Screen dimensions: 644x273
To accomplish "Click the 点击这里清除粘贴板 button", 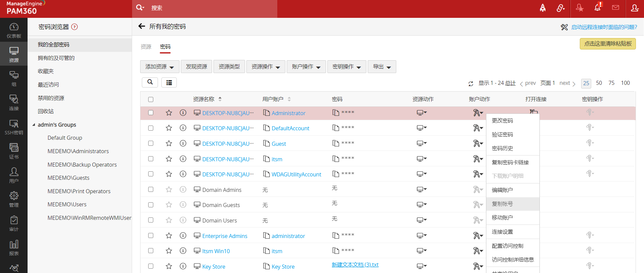I will [x=608, y=44].
